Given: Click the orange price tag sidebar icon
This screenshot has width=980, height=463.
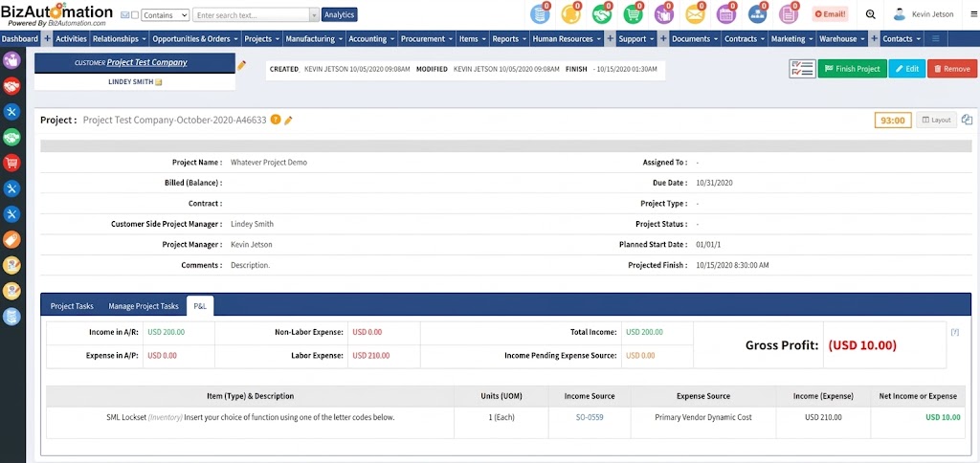Looking at the screenshot, I should 11,239.
